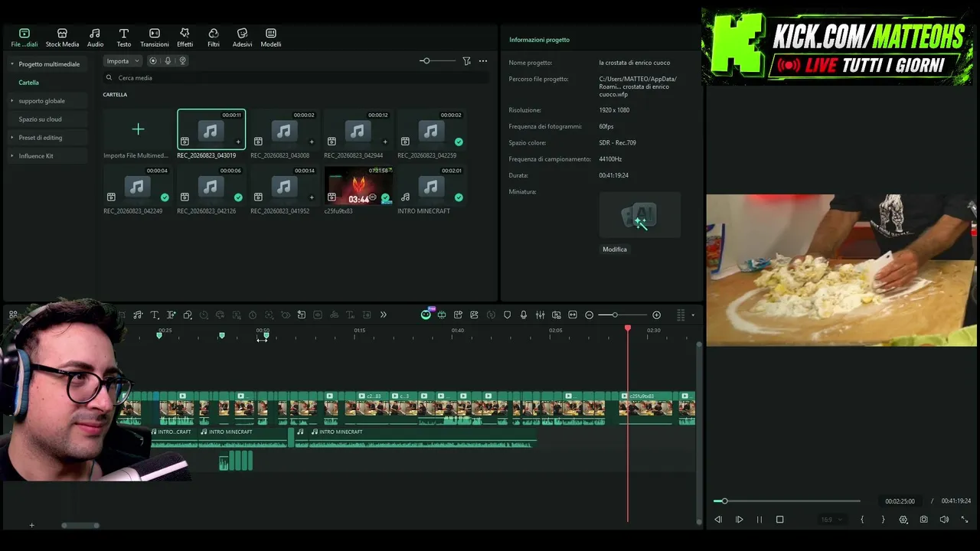Screen dimensions: 980x551
Task: Switch to the Modelli tab
Action: (x=271, y=37)
